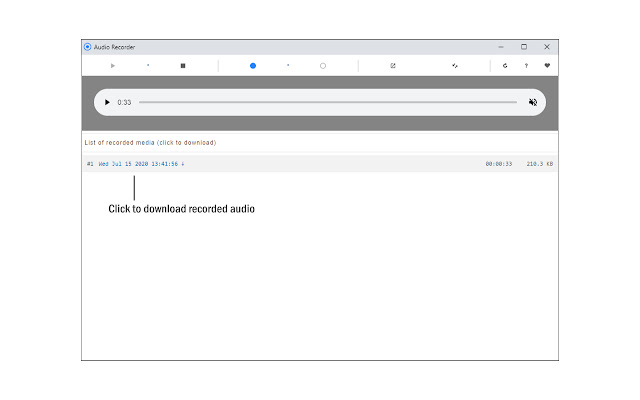Click the 0:33 time label in player
640x400 pixels.
point(124,102)
